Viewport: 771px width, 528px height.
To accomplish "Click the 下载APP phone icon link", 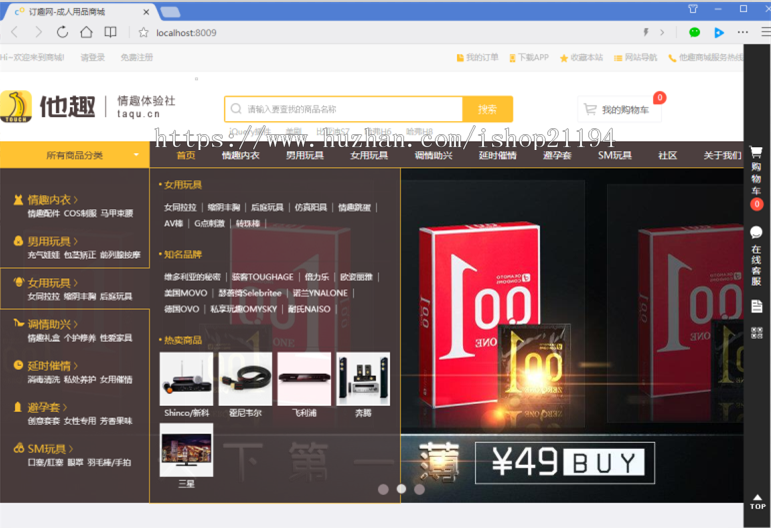I will tap(529, 58).
